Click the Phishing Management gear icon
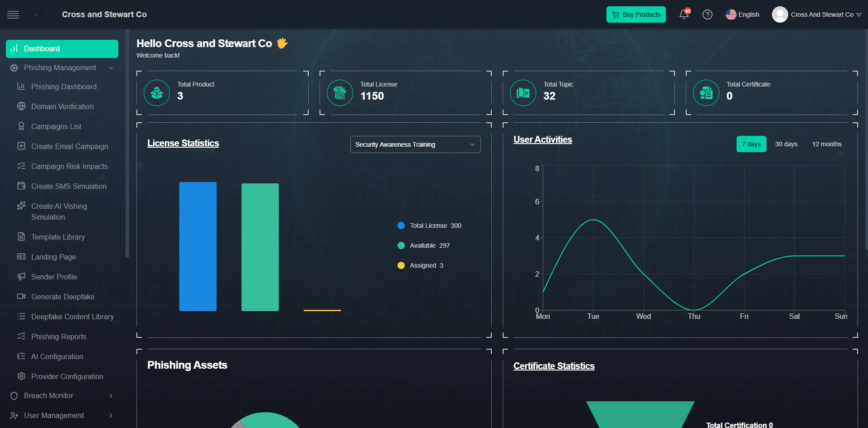Image resolution: width=868 pixels, height=428 pixels. pyautogui.click(x=14, y=68)
